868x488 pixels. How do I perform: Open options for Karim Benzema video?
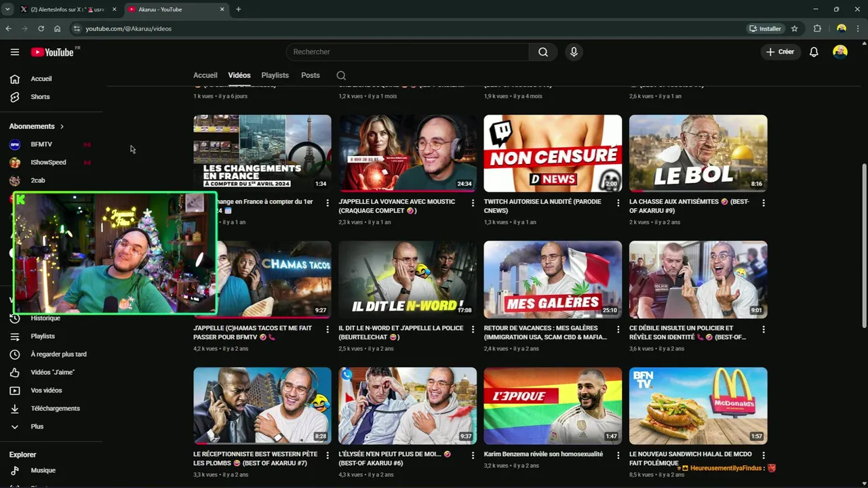(618, 455)
